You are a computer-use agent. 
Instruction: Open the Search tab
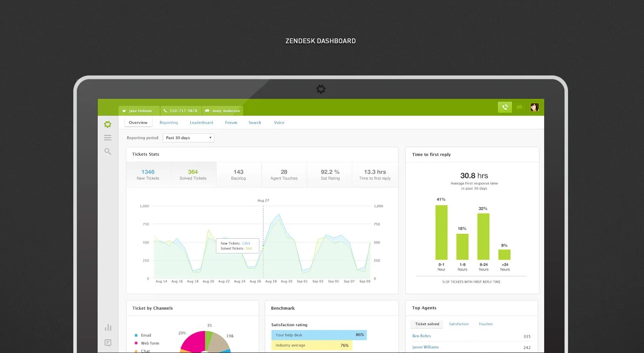point(255,123)
